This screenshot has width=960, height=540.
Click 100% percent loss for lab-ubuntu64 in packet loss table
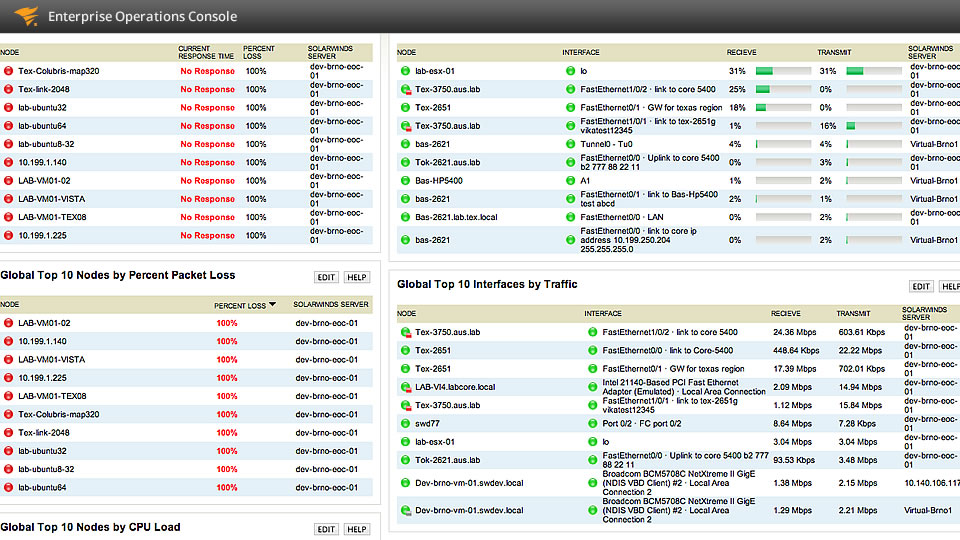click(227, 488)
